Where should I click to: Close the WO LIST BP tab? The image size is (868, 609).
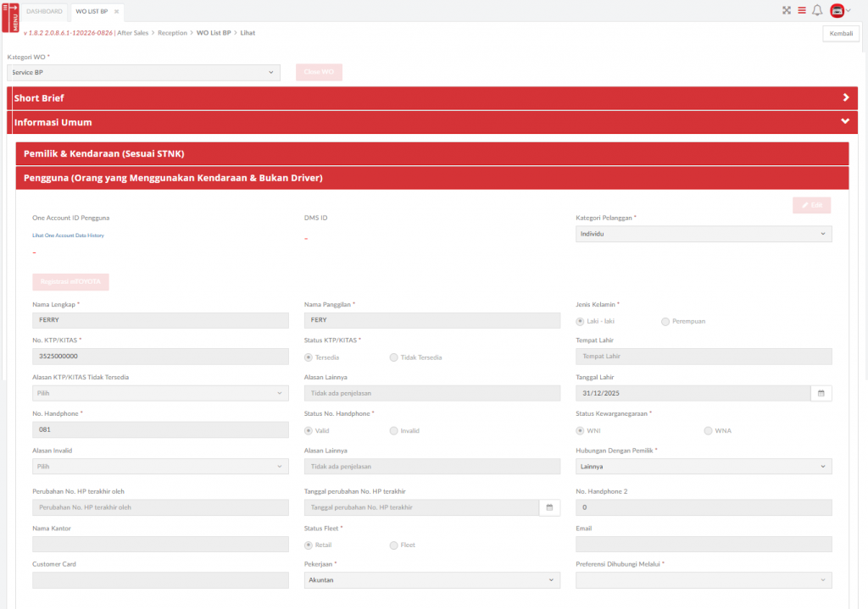point(117,12)
